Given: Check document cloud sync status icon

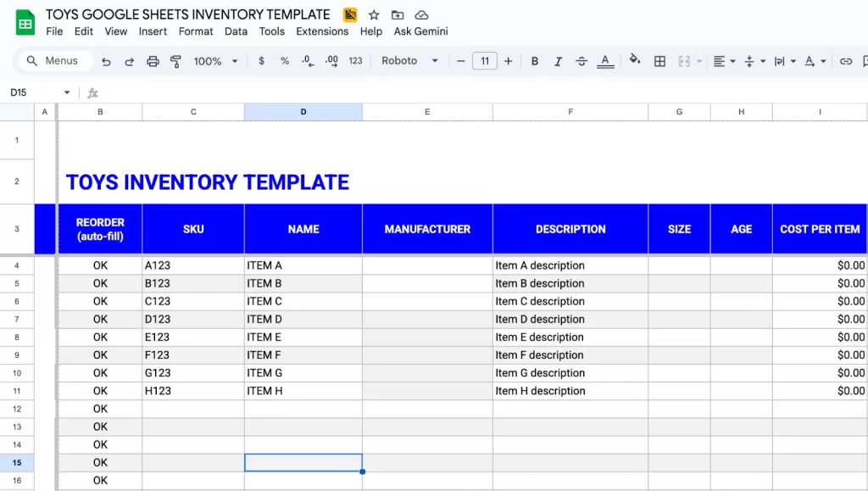Looking at the screenshot, I should 421,14.
